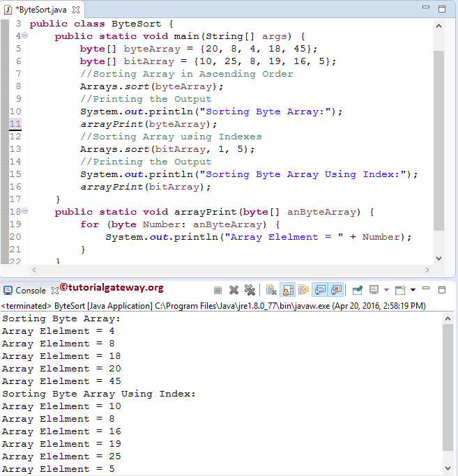The height and width of the screenshot is (476, 458).
Task: Click comment '//Sorting Array in Ascending Order'
Action: pos(187,74)
